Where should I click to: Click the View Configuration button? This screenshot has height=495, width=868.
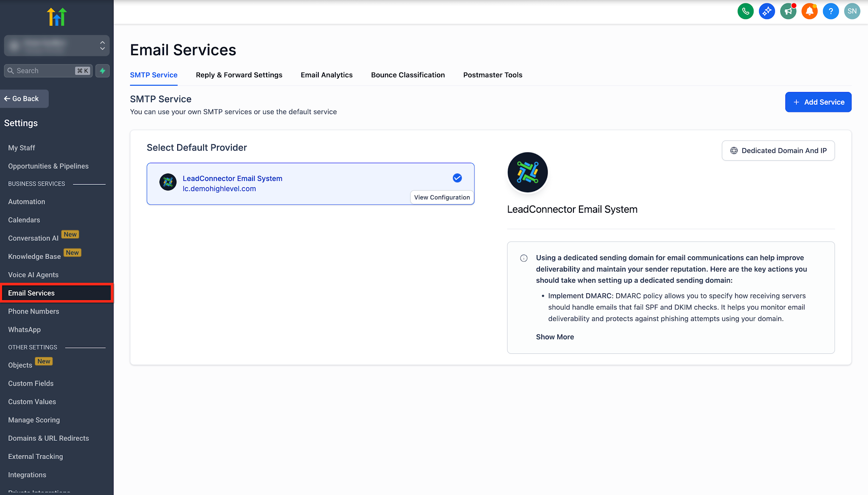pos(442,197)
